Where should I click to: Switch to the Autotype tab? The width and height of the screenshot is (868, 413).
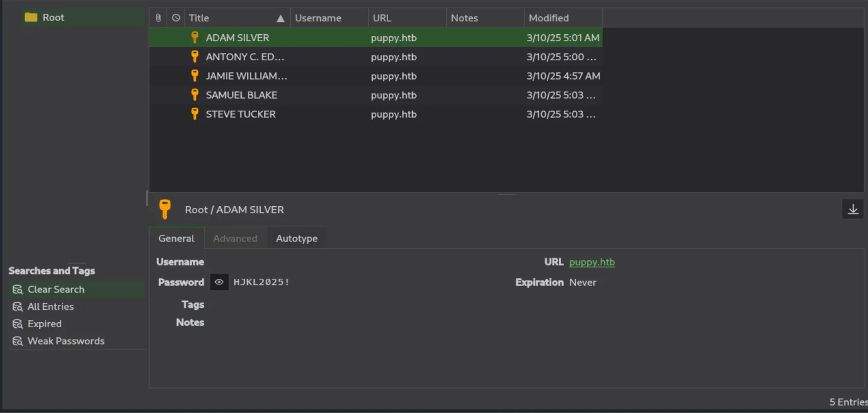[296, 238]
